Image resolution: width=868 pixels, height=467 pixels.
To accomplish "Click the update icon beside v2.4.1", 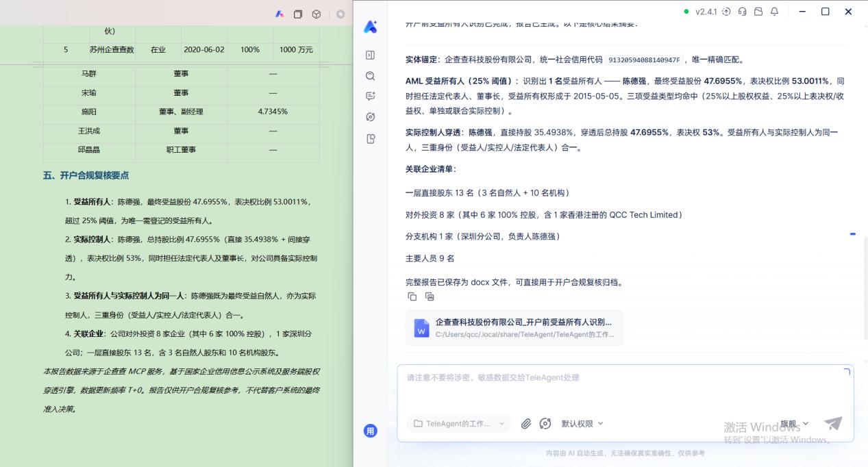I will tap(726, 12).
